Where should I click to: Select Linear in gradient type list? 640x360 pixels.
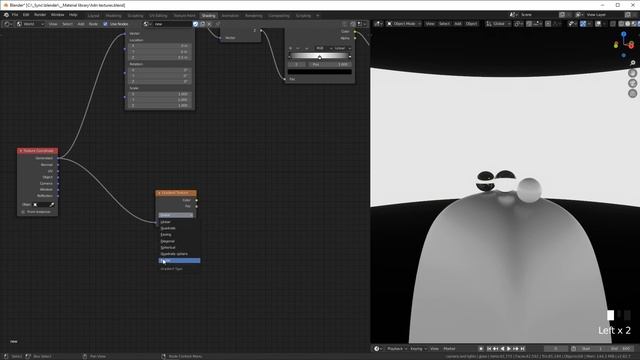(x=179, y=222)
